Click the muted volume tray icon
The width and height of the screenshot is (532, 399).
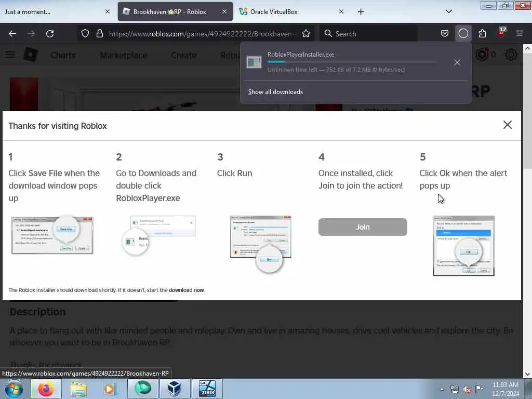[467, 389]
